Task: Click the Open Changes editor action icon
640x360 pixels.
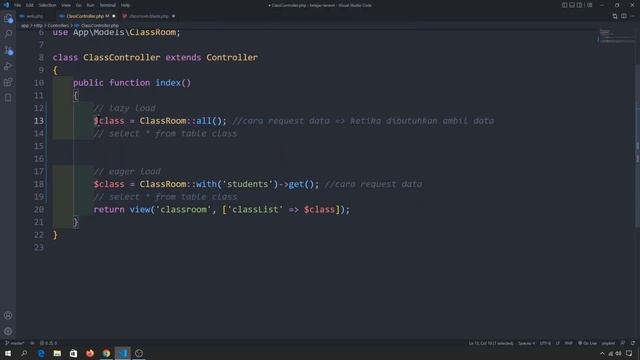Action: coord(615,16)
